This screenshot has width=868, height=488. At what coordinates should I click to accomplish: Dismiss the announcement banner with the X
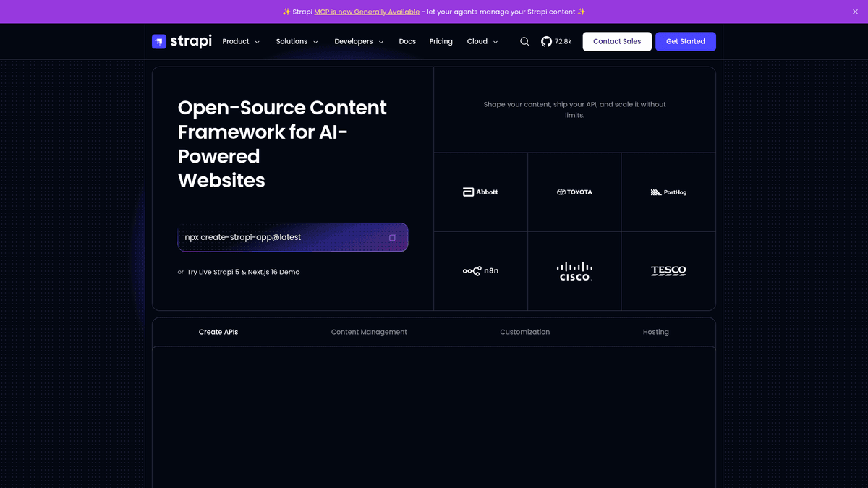pyautogui.click(x=855, y=12)
